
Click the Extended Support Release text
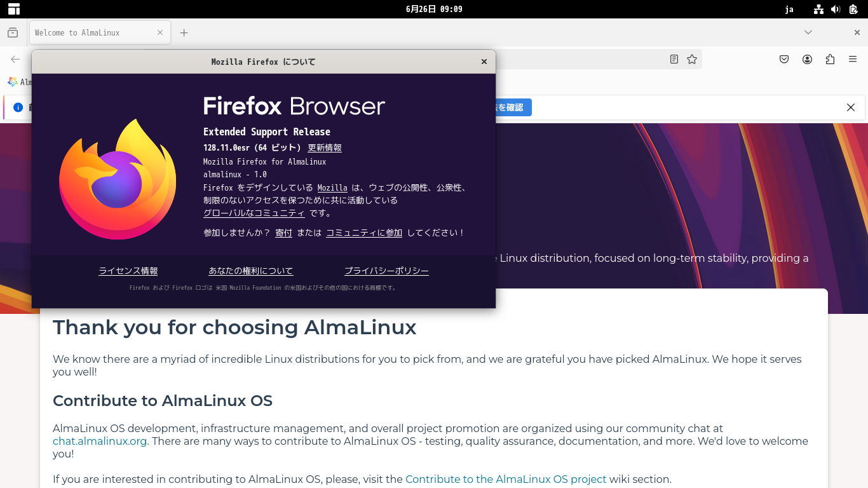click(x=267, y=132)
